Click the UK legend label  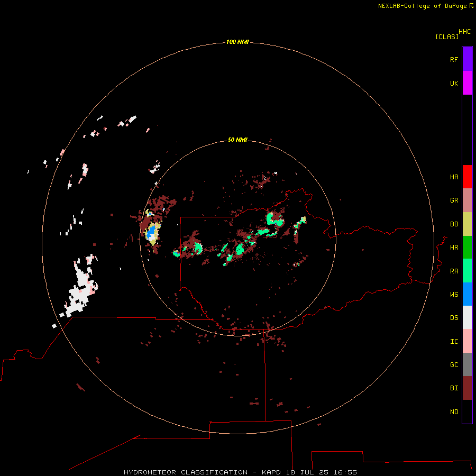point(454,83)
